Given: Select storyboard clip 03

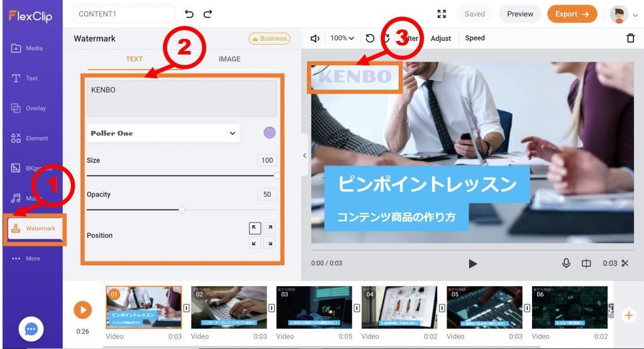Looking at the screenshot, I should [x=314, y=307].
